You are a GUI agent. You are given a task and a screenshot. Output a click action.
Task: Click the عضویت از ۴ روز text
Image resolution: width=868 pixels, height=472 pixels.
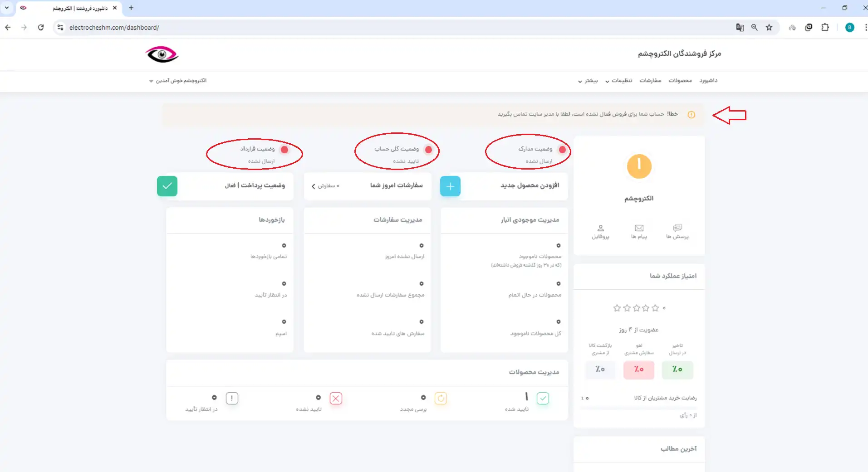(638, 330)
